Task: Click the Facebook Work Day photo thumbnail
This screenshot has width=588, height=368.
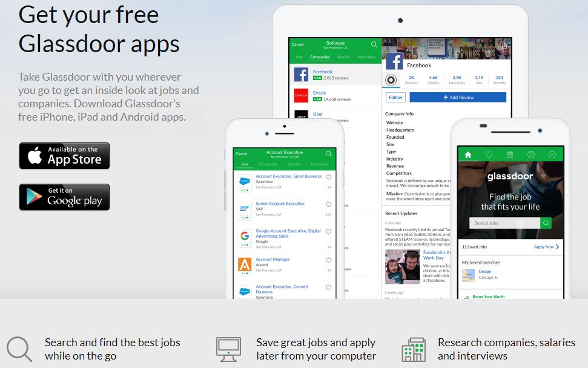Action: pyautogui.click(x=402, y=267)
